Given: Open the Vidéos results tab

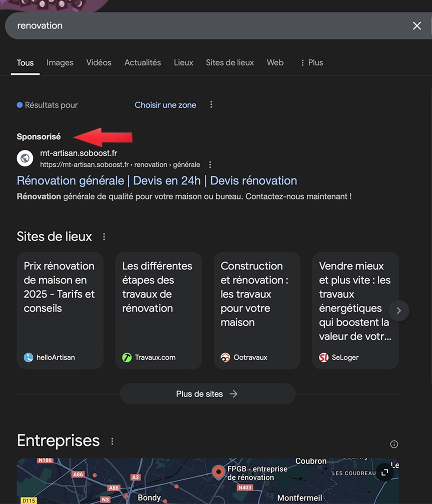Looking at the screenshot, I should 98,62.
